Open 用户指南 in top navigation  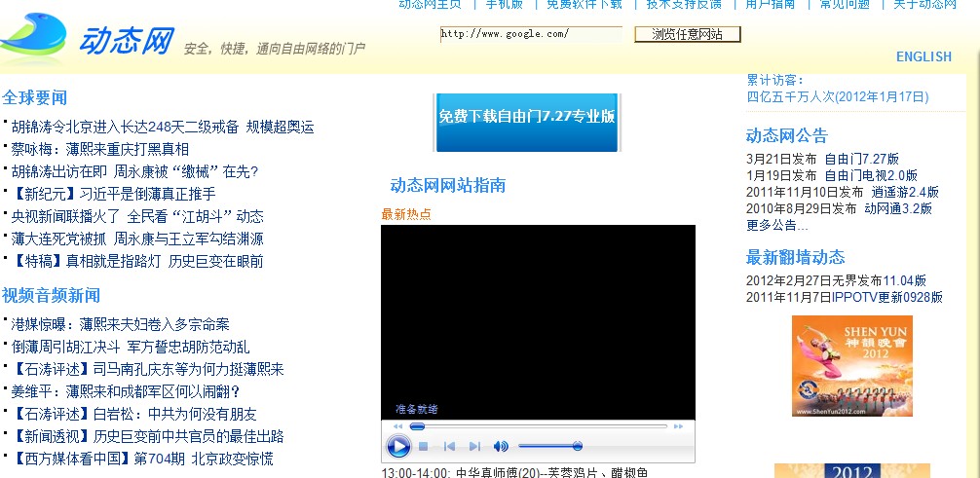point(770,4)
